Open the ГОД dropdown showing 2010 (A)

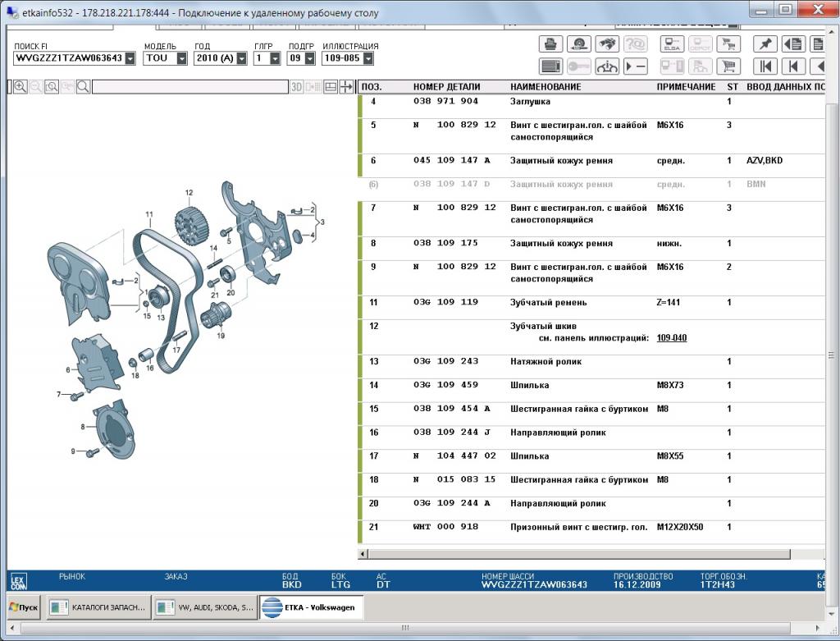pyautogui.click(x=242, y=58)
